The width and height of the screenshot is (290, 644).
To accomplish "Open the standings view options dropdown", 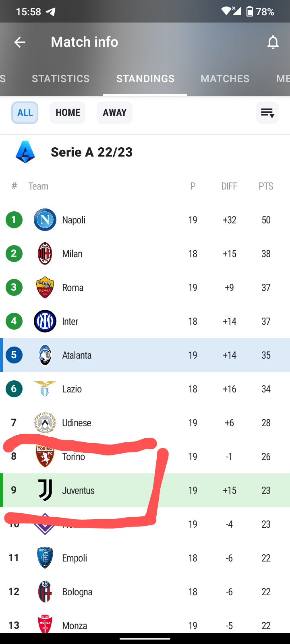I will (x=267, y=113).
